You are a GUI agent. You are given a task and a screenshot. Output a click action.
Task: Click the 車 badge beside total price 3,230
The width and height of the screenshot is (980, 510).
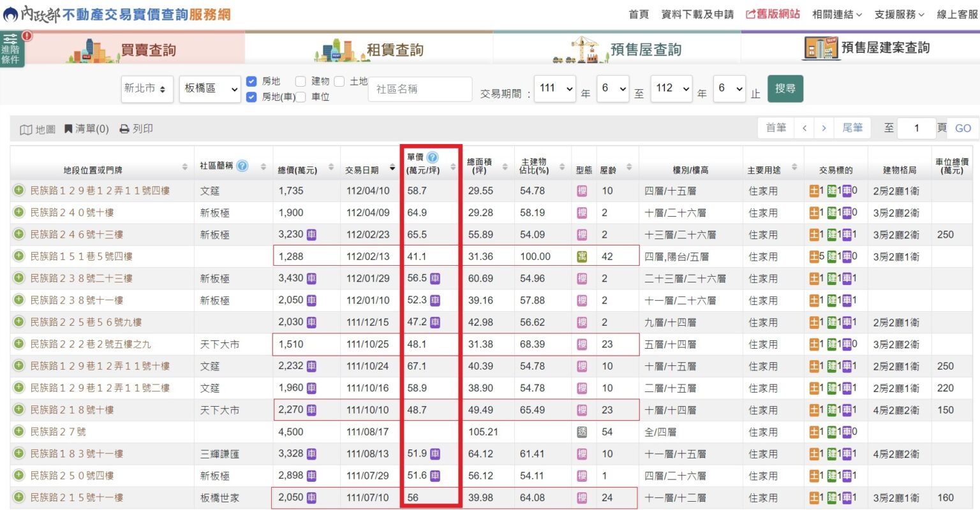[311, 235]
